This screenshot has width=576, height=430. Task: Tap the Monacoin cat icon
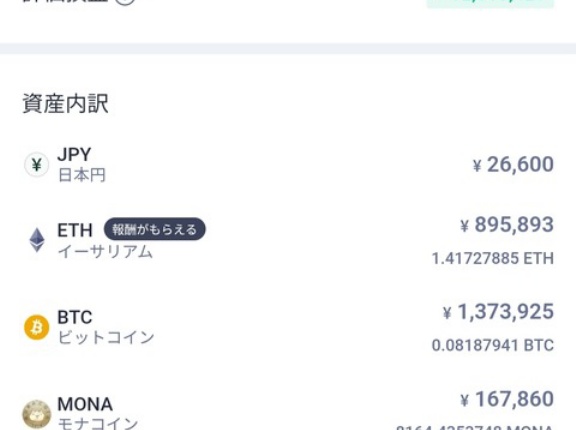36,414
